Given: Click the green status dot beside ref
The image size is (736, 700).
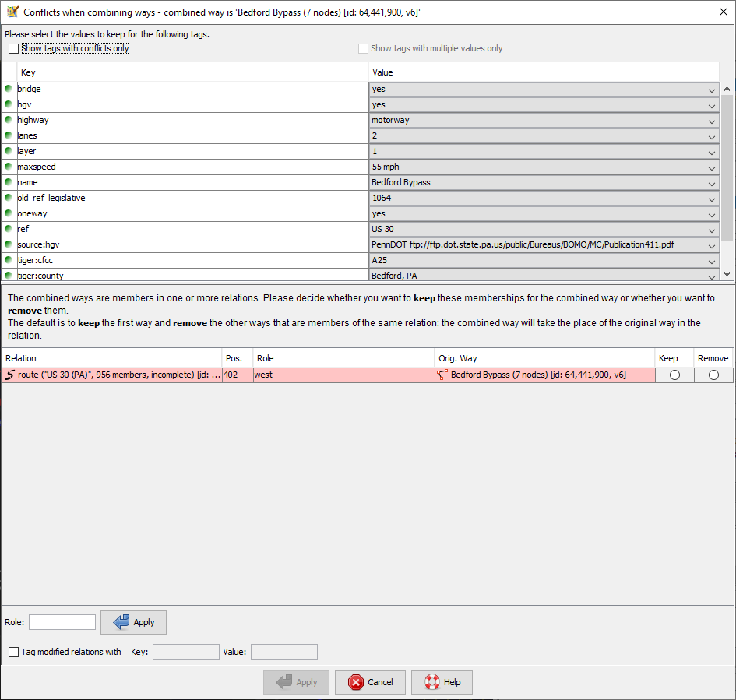Looking at the screenshot, I should pyautogui.click(x=9, y=229).
